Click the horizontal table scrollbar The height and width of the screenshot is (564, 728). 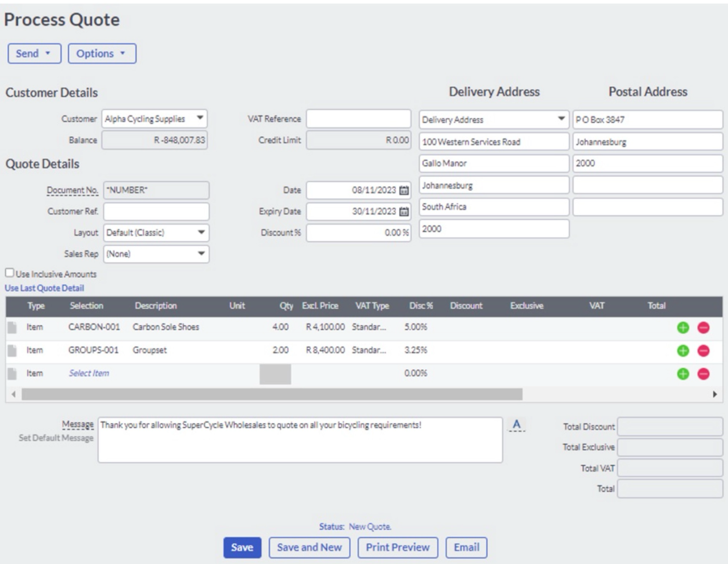(272, 394)
